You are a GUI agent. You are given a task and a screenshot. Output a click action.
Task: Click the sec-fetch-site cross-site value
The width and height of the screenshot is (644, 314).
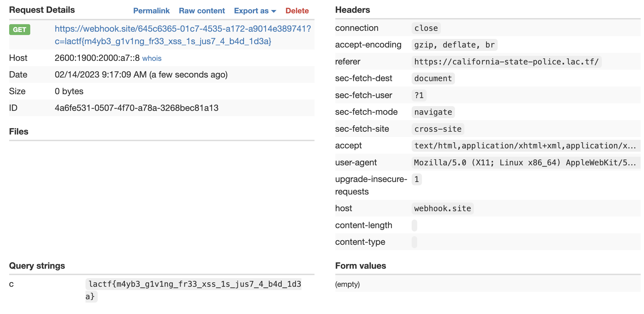[438, 129]
